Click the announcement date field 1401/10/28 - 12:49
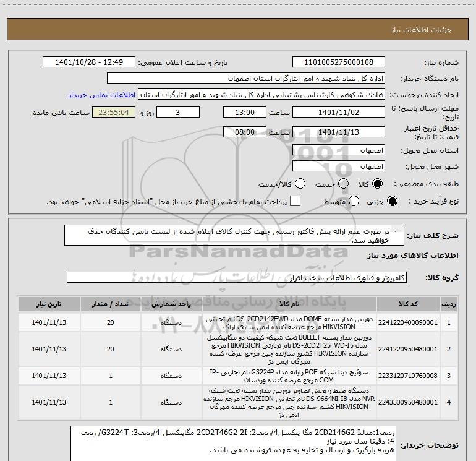 [89, 62]
